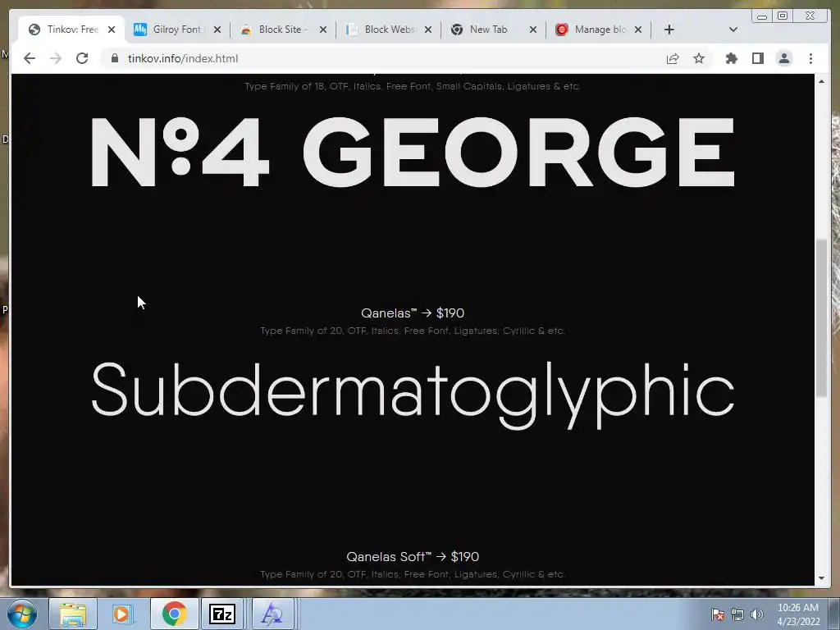Click the page scrollbar up arrow
This screenshot has height=630, width=840.
(821, 81)
